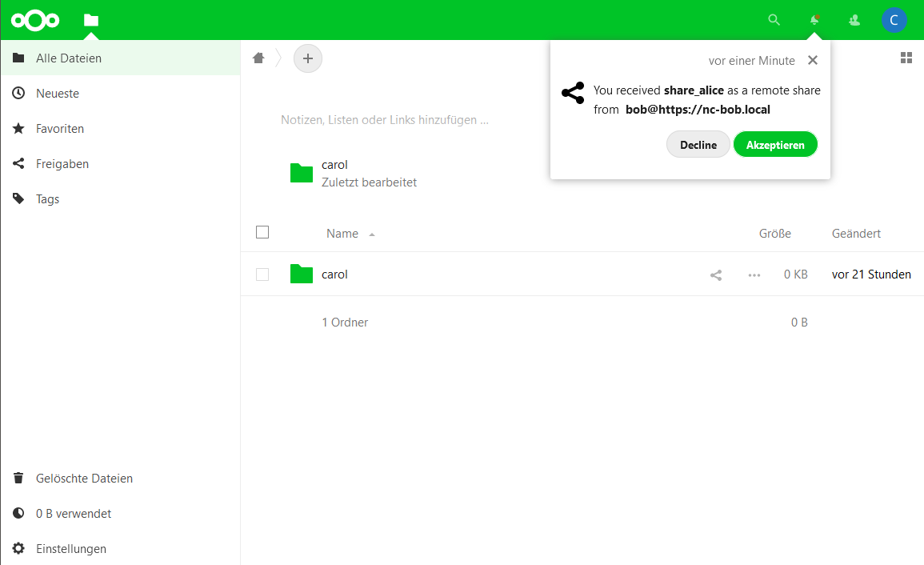The image size is (924, 565).
Task: Share the carol folder via share icon
Action: pyautogui.click(x=716, y=274)
